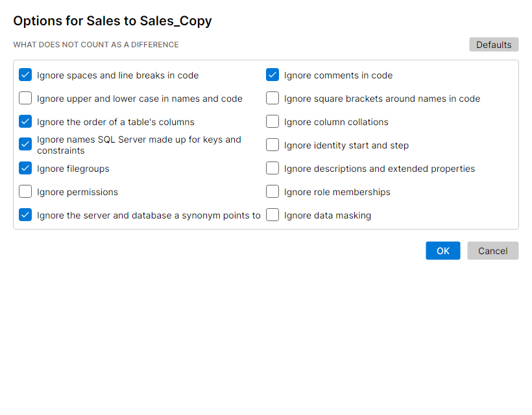Click the 'What does not count as a difference' heading

point(95,45)
